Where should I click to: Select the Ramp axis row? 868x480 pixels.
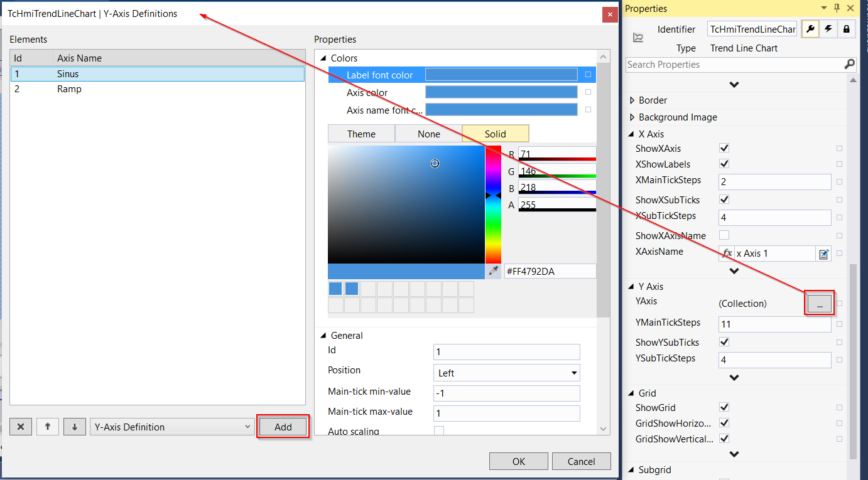tap(158, 89)
